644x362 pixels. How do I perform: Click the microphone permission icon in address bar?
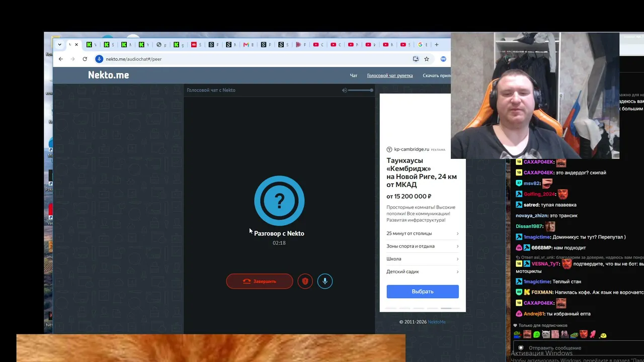click(x=99, y=59)
